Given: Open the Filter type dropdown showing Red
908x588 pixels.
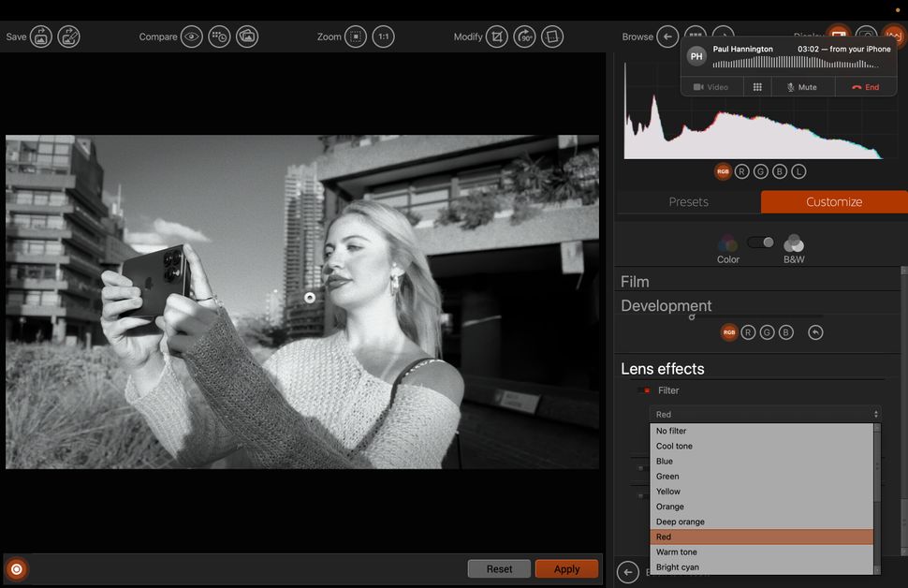Looking at the screenshot, I should (x=765, y=414).
